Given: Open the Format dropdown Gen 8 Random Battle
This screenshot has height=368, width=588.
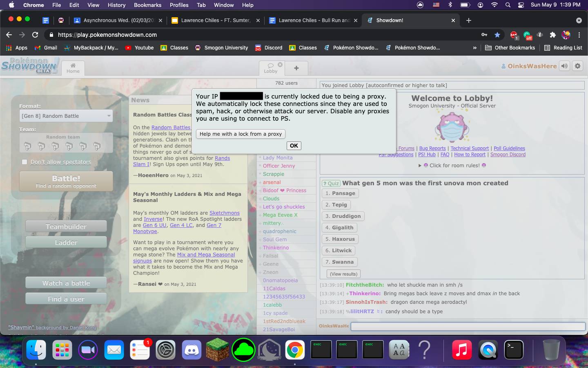Looking at the screenshot, I should coord(66,116).
